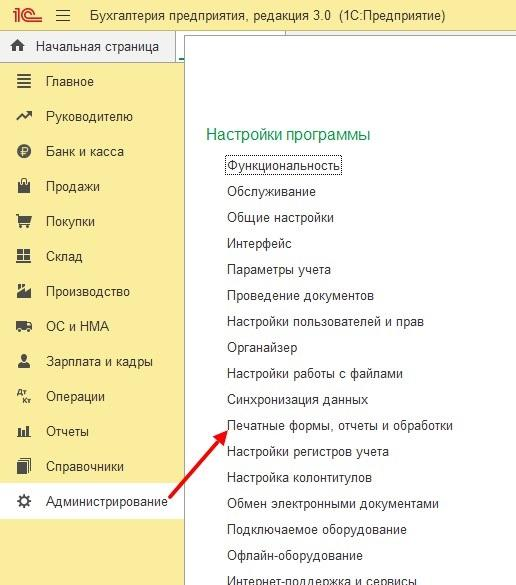Open the Функциональность settings link

point(284,165)
